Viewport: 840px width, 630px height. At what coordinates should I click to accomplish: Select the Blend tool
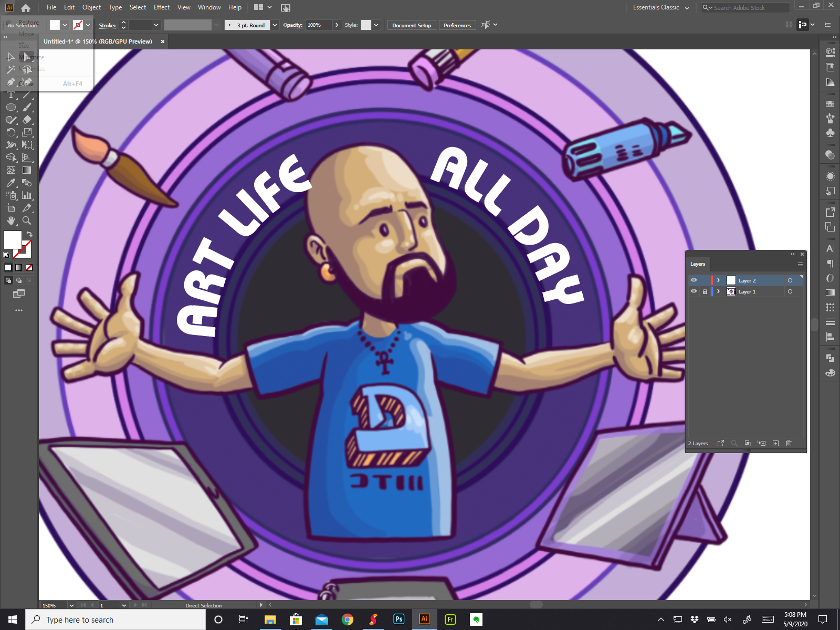(x=27, y=183)
